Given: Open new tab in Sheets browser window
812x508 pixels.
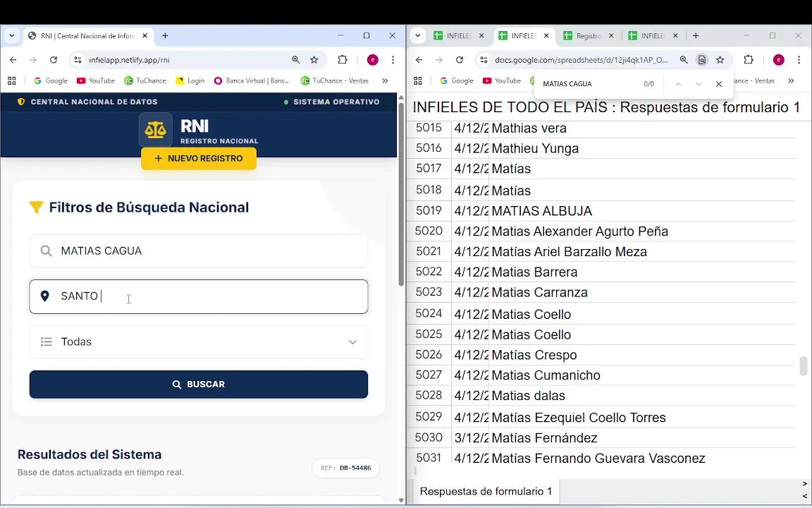Looking at the screenshot, I should (696, 36).
